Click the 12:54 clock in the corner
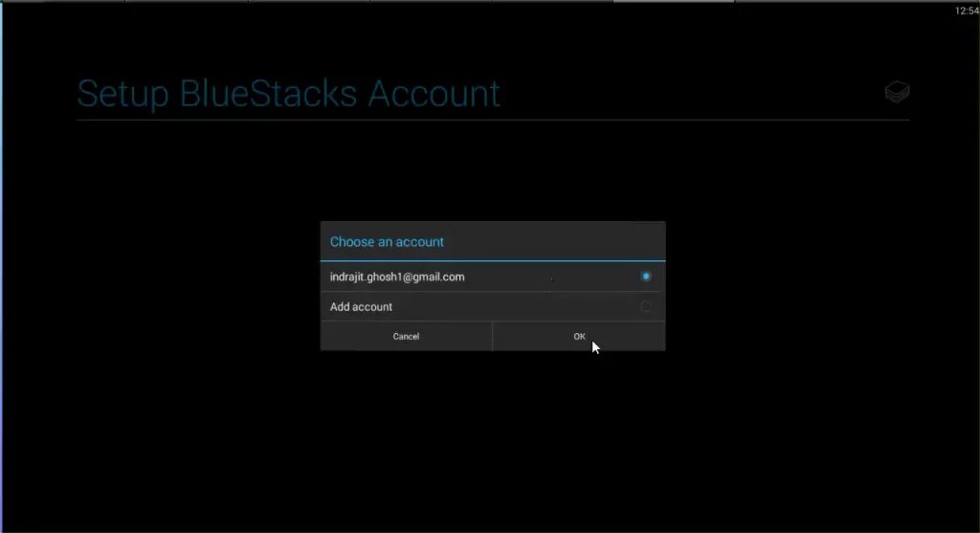This screenshot has height=533, width=980. (967, 11)
